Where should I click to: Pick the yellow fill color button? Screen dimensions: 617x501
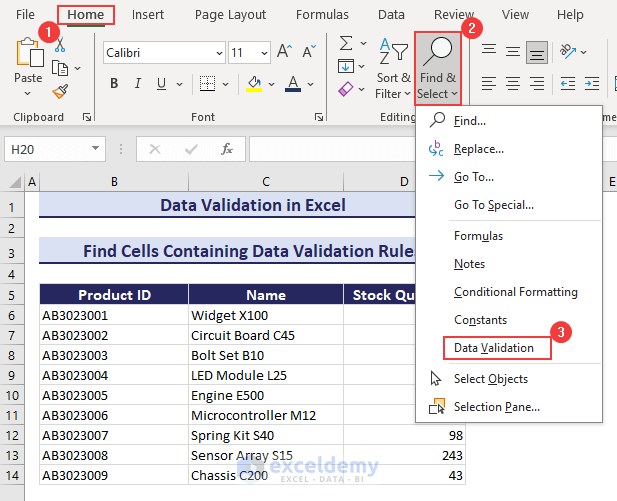coord(254,84)
